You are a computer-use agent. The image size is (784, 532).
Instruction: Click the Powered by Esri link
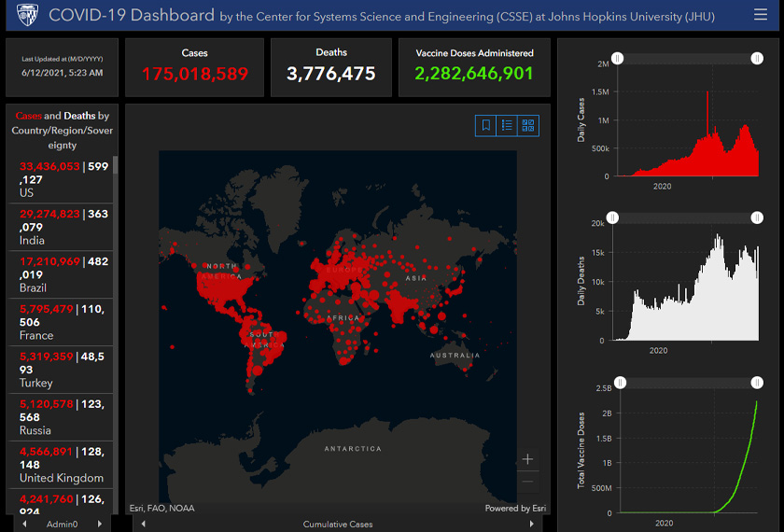[514, 509]
